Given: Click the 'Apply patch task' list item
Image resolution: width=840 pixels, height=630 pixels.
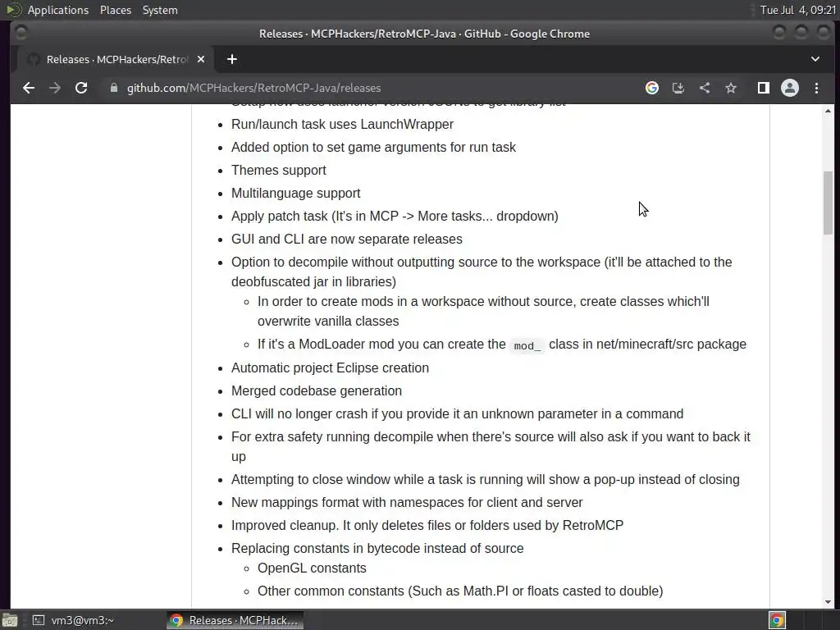Looking at the screenshot, I should 395,217.
